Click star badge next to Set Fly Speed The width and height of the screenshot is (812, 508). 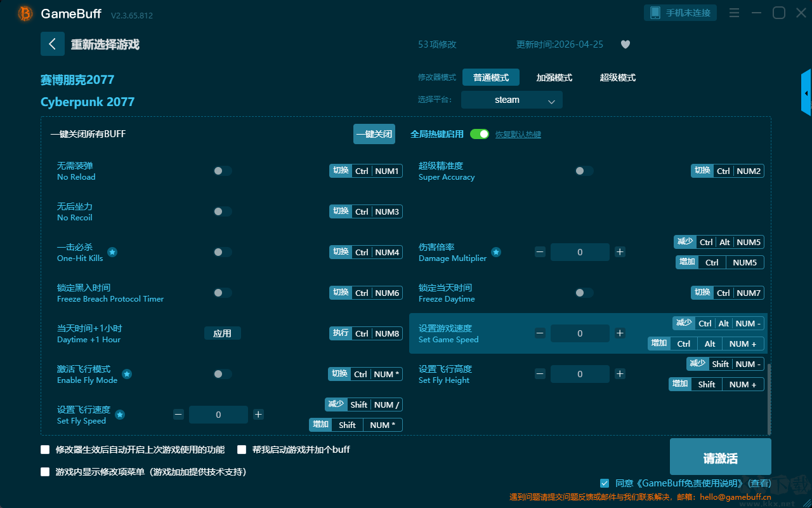pos(120,415)
